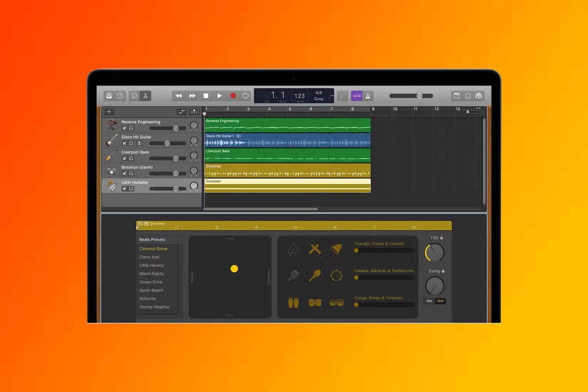Enable the cowbell percussion icon
This screenshot has width=588, height=392.
(x=336, y=249)
